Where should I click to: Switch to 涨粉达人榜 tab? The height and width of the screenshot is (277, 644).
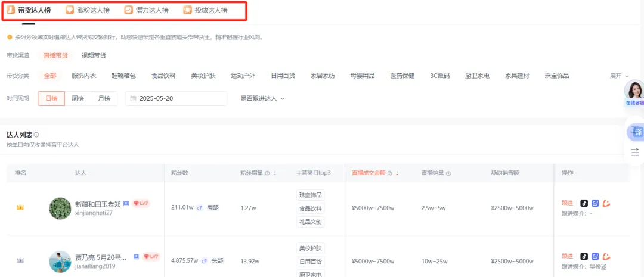coord(87,10)
